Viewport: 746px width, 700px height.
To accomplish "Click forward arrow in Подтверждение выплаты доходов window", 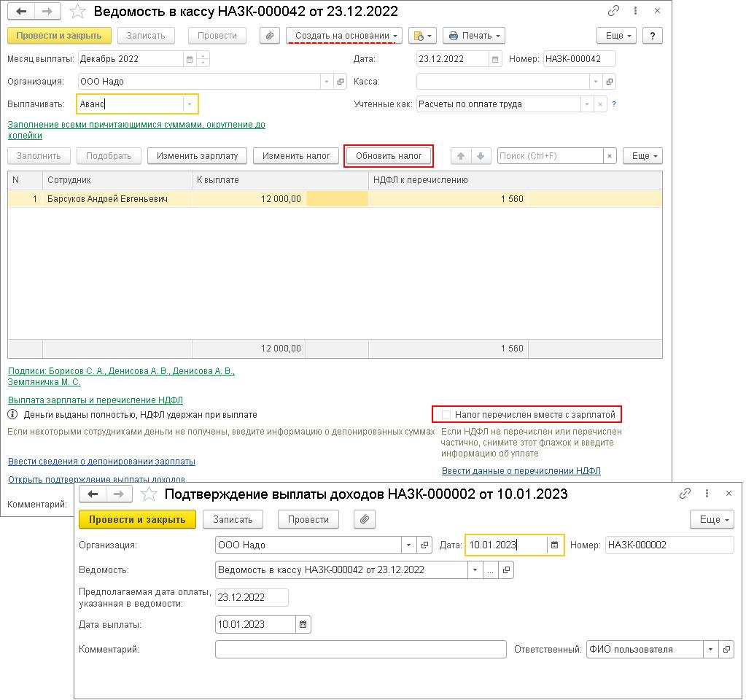I will (118, 494).
